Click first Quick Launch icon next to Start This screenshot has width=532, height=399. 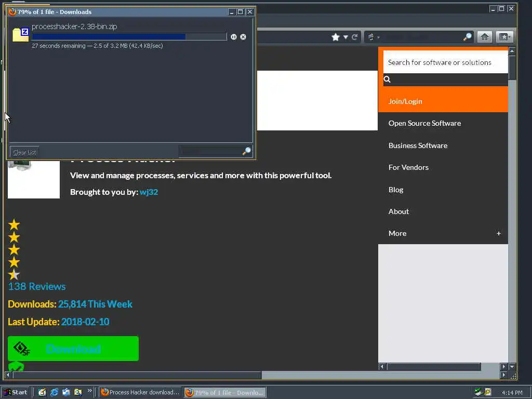[42, 392]
